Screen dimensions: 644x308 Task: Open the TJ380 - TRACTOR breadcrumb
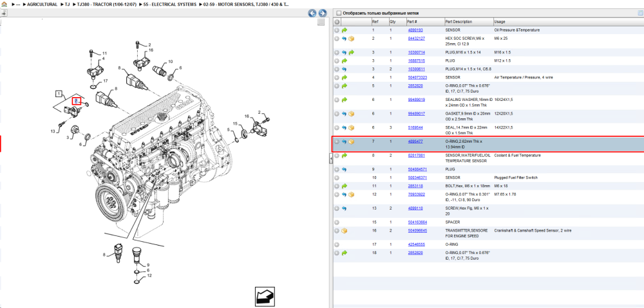click(x=106, y=5)
